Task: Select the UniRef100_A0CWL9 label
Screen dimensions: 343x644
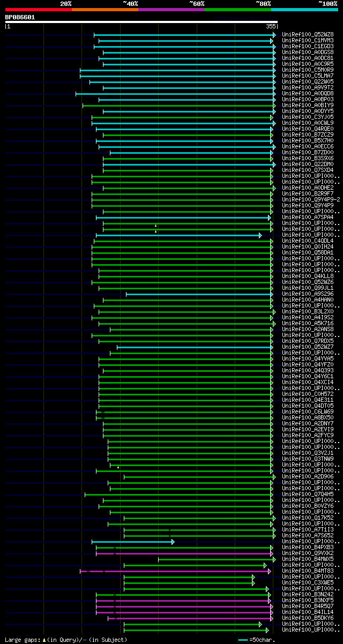Action: point(308,123)
